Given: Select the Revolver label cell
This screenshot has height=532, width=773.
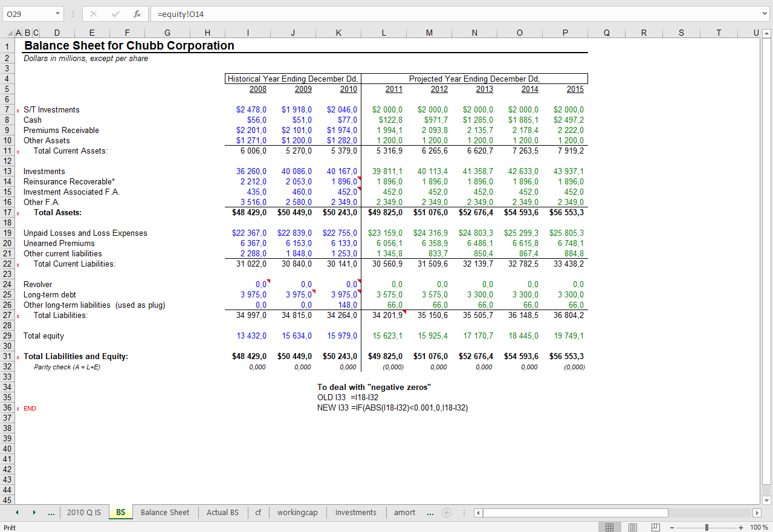Looking at the screenshot, I should click(37, 284).
